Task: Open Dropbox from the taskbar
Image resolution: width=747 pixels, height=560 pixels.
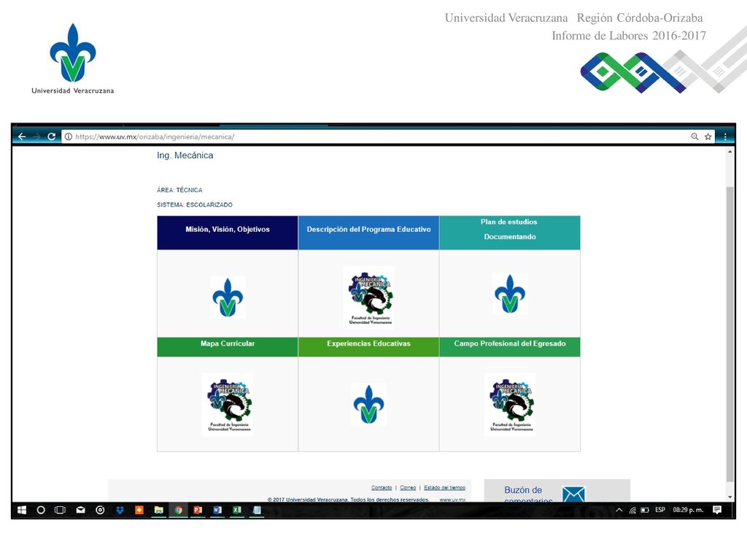Action: pos(120,510)
